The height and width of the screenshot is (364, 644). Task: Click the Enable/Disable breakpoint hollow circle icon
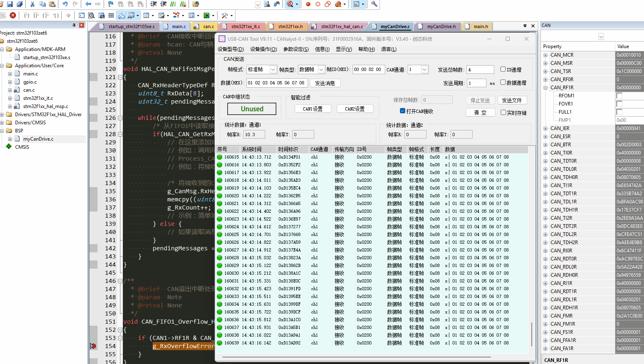click(318, 4)
